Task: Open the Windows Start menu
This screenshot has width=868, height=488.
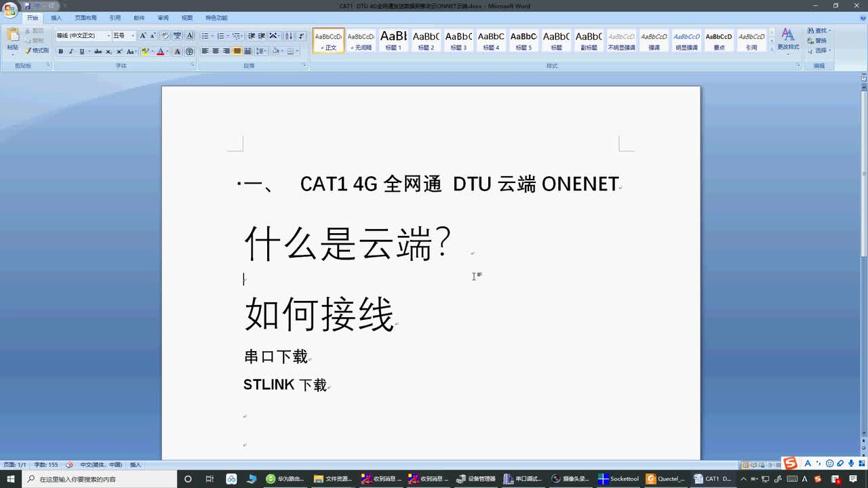Action: point(11,479)
